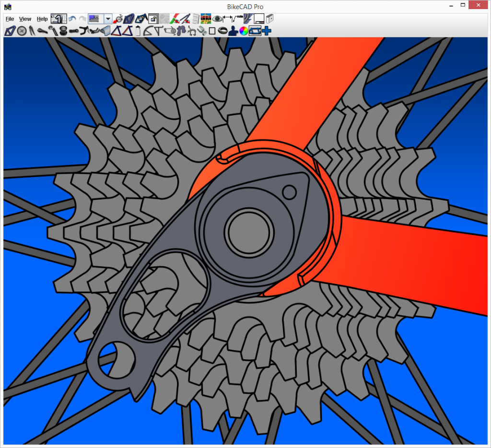Open the Help menu
Image resolution: width=491 pixels, height=448 pixels.
(42, 19)
